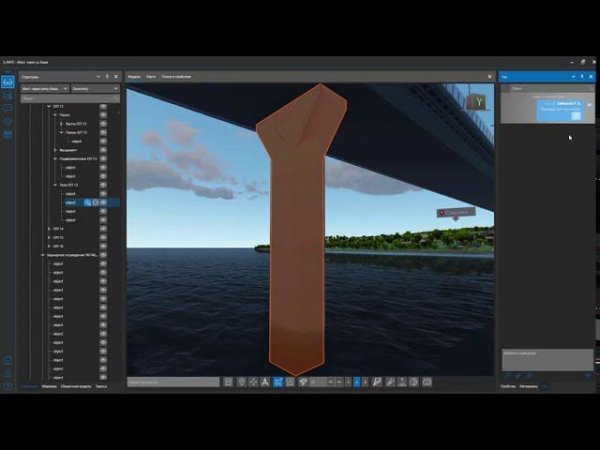Click the icon right of highlighted blue tool
The width and height of the screenshot is (600, 450).
pyautogui.click(x=290, y=382)
